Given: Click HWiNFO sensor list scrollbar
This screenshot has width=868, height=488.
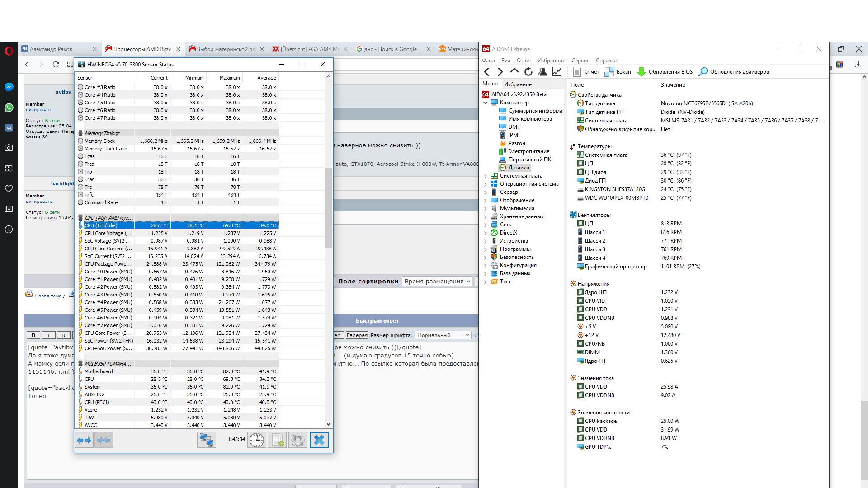Looking at the screenshot, I should click(328, 208).
